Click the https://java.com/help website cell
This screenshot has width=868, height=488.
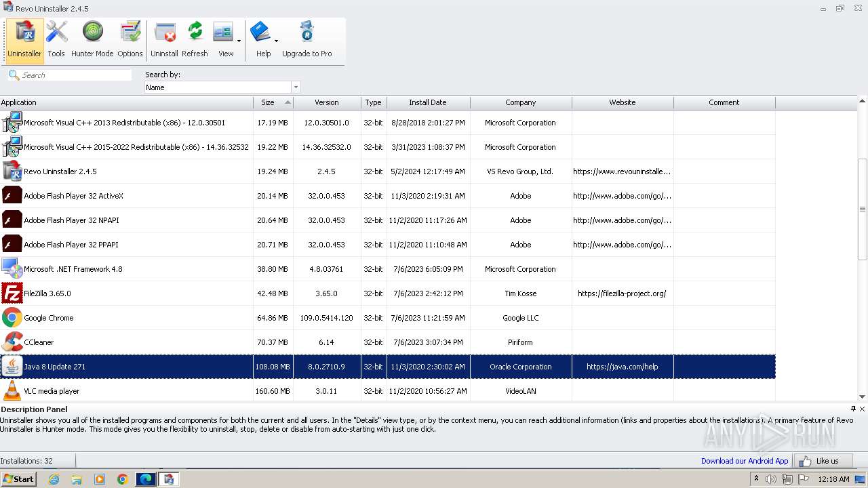click(x=623, y=367)
